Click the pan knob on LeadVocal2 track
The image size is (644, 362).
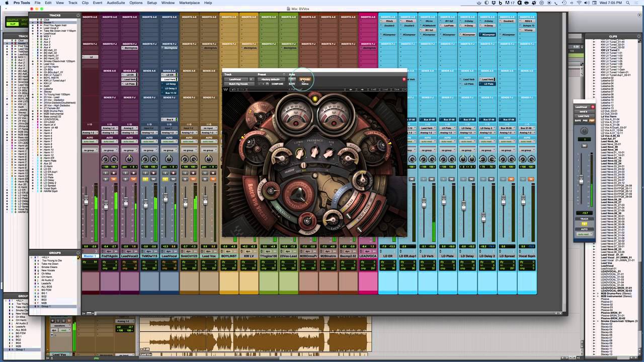point(129,159)
